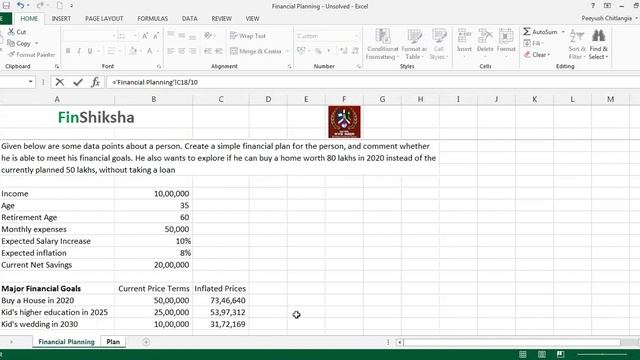Click the Undo arrow

click(x=20, y=6)
